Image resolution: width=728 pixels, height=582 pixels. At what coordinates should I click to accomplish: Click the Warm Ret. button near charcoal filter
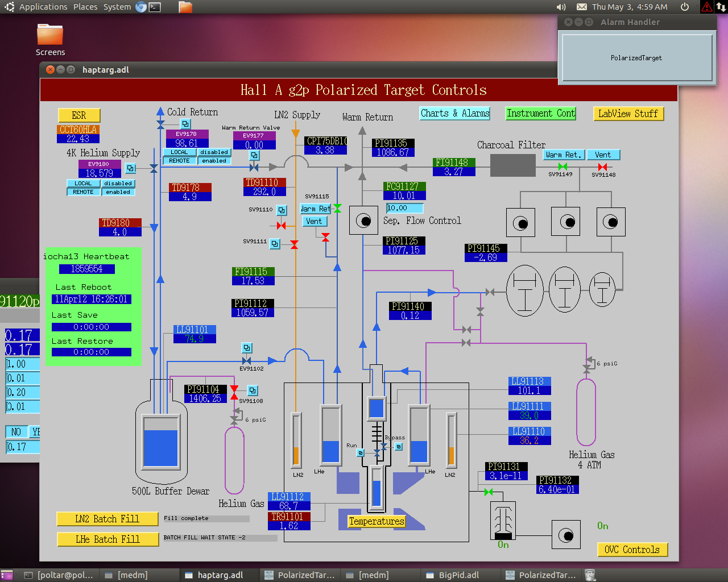564,155
